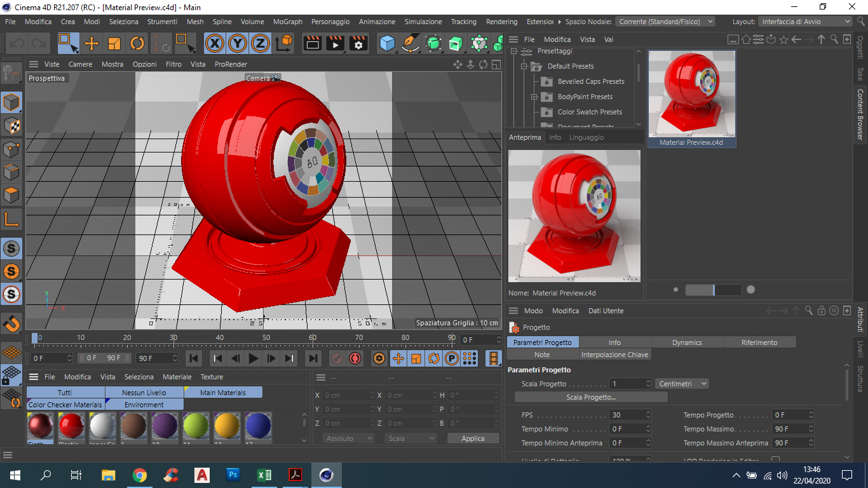Click the Tutti materials filter

[x=65, y=393]
